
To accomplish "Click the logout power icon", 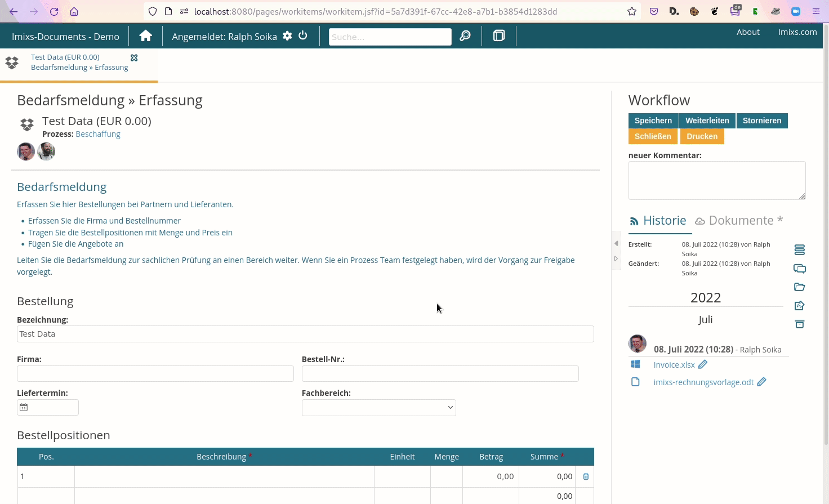I will 303,36.
